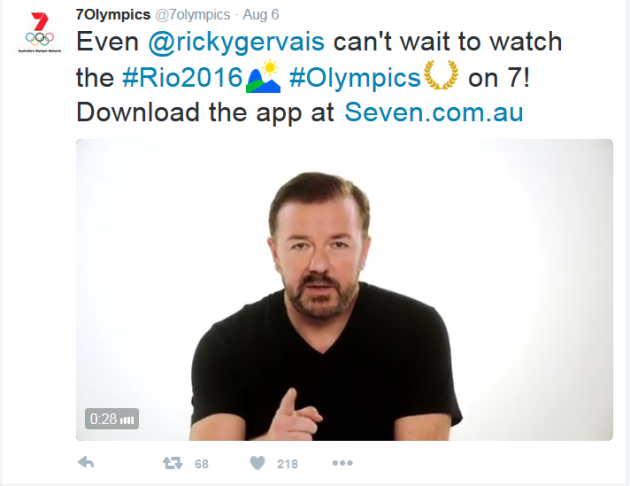Click the @7olympics handle
Image resolution: width=630 pixels, height=486 pixels.
click(192, 15)
